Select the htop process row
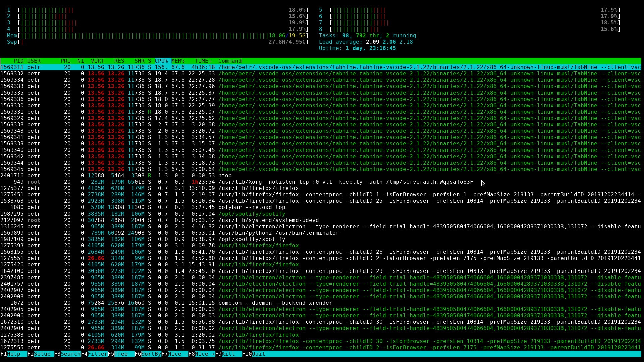Screen dimensions: 644x362 (x=225, y=176)
